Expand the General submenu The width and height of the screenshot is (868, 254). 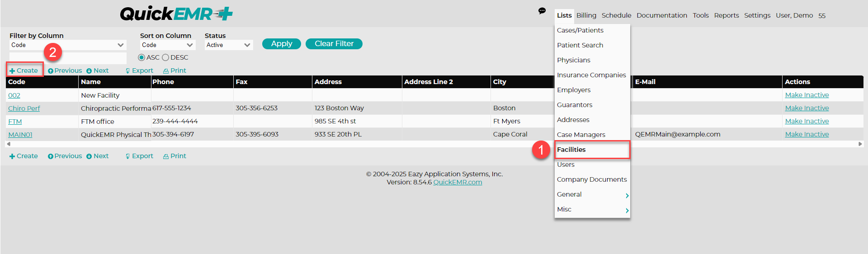click(592, 194)
